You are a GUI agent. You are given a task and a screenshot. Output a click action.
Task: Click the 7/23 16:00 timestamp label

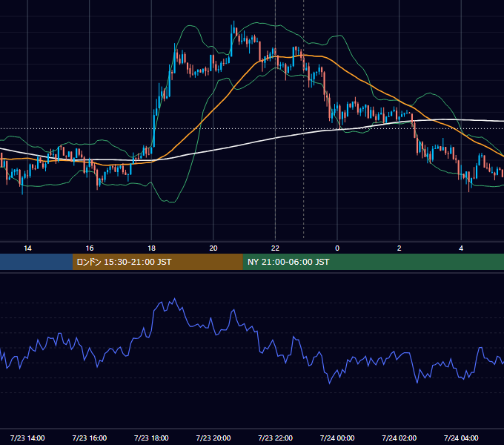tap(90, 438)
